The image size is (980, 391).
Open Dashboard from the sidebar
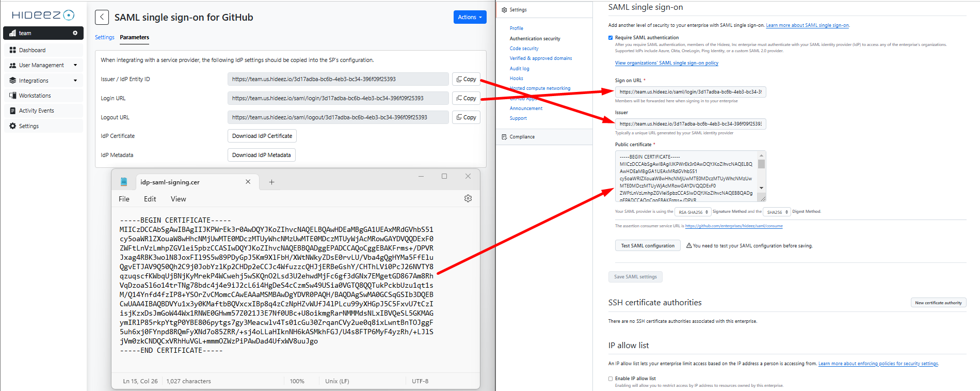click(x=32, y=50)
